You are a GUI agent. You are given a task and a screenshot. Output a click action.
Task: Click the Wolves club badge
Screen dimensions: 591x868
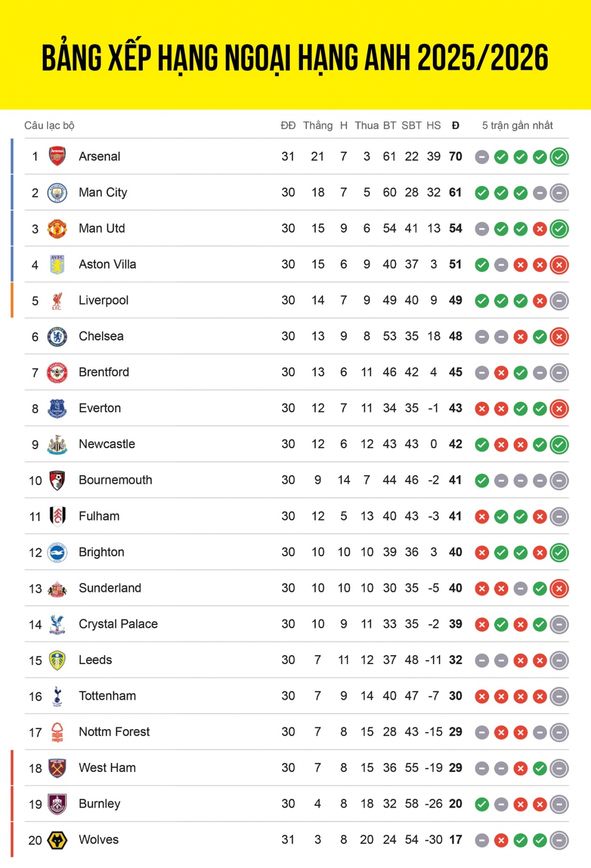57,840
